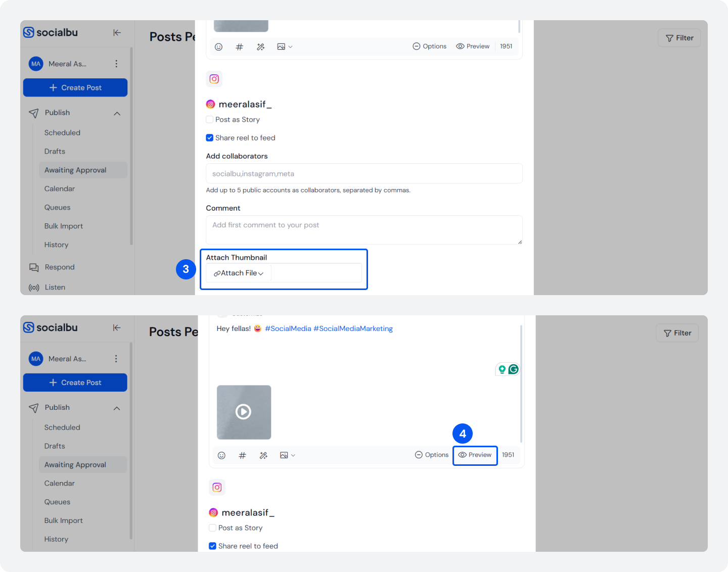Click Create Post button in bottom screenshot
The image size is (728, 572).
pyautogui.click(x=75, y=383)
